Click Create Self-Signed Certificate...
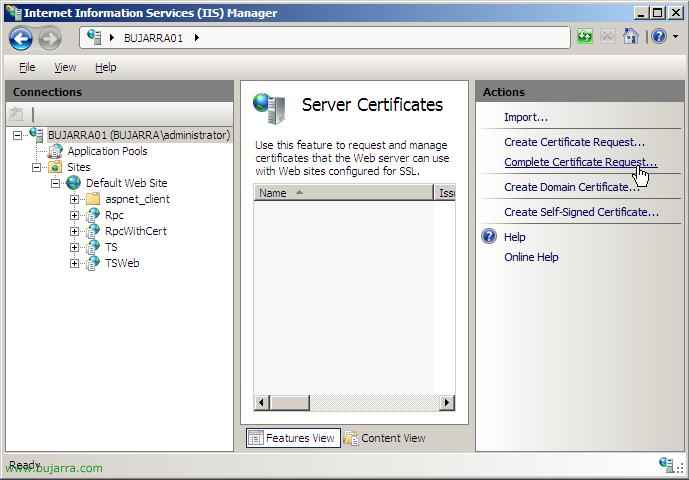689x480 pixels. tap(581, 212)
